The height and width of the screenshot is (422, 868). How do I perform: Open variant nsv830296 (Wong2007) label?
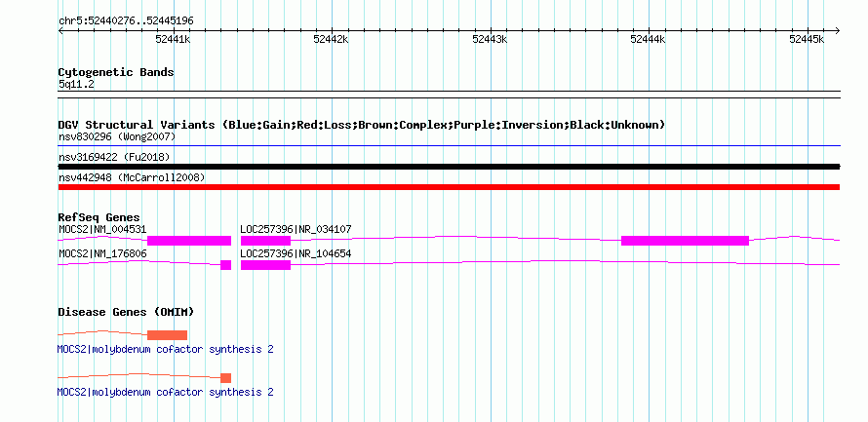click(x=117, y=136)
